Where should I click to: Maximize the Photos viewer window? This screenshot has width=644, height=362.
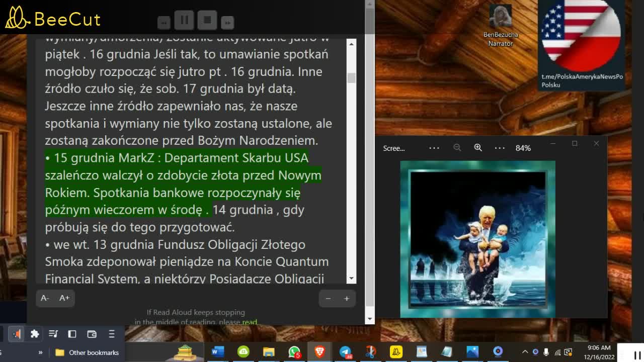[575, 144]
